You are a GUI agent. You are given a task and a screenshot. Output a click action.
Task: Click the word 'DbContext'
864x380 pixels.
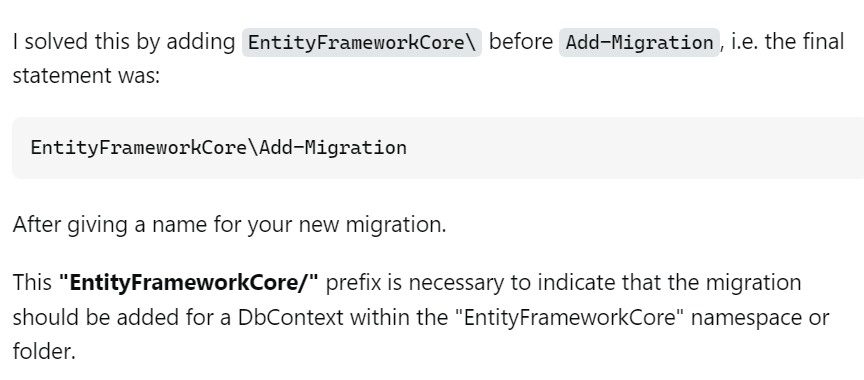pyautogui.click(x=290, y=317)
